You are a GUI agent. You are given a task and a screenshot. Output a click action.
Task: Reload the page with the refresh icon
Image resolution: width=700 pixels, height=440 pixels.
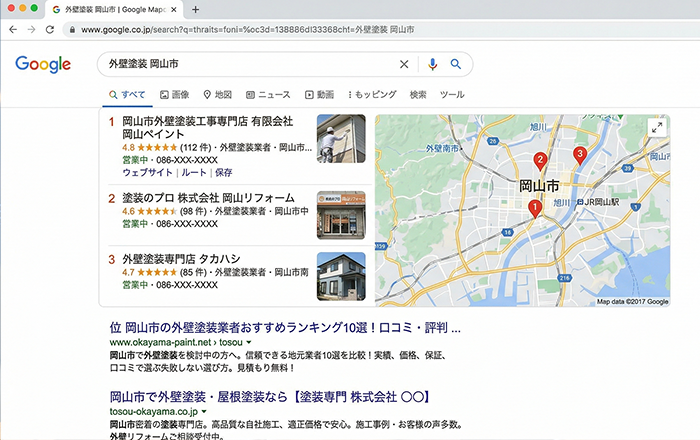(50, 30)
